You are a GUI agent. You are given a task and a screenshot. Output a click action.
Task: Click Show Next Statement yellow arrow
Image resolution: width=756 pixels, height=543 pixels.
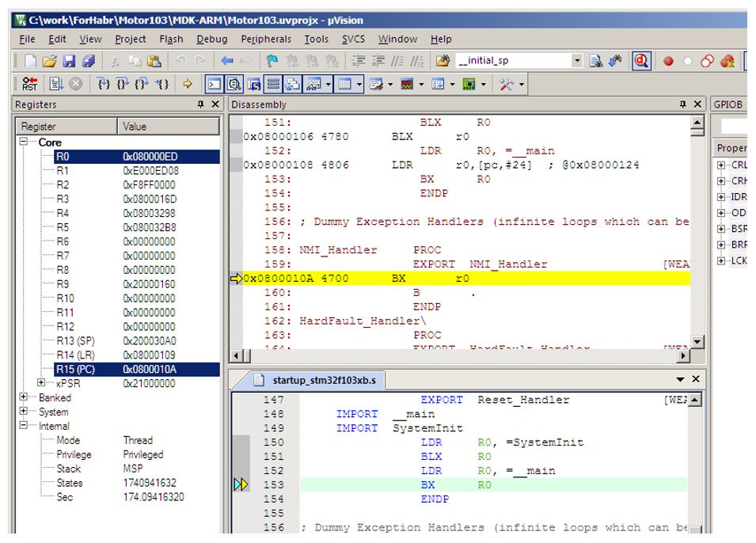tap(188, 84)
